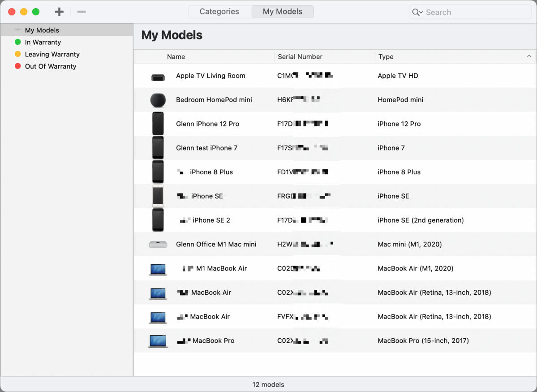Click the Bedroom HomePod mini device icon
537x392 pixels.
coord(158,100)
